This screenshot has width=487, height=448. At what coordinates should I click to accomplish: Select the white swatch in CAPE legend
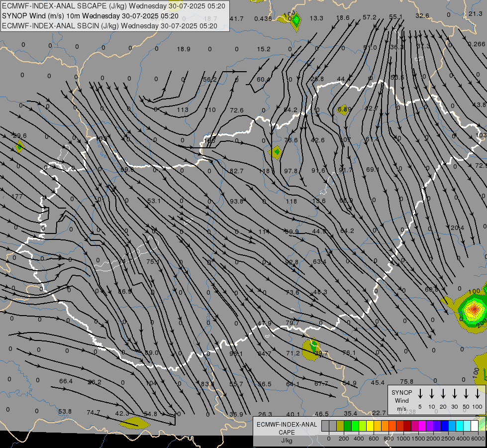475,426
